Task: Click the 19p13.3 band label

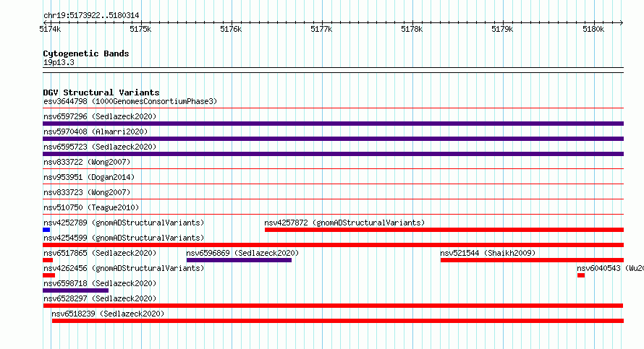Action: [59, 62]
